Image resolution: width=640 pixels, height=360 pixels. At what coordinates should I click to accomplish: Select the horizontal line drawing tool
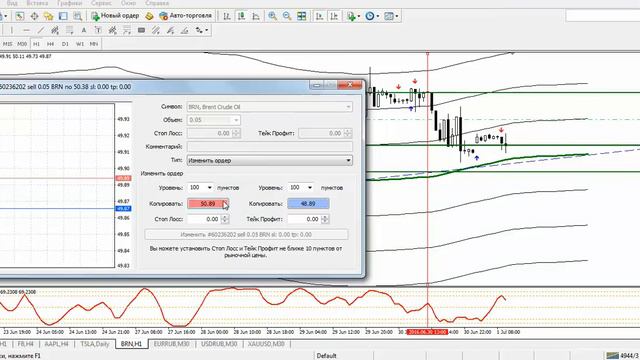tap(26, 30)
